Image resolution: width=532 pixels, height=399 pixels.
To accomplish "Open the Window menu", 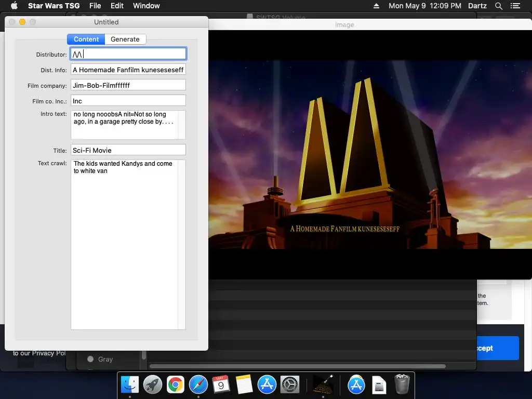I will click(x=146, y=6).
